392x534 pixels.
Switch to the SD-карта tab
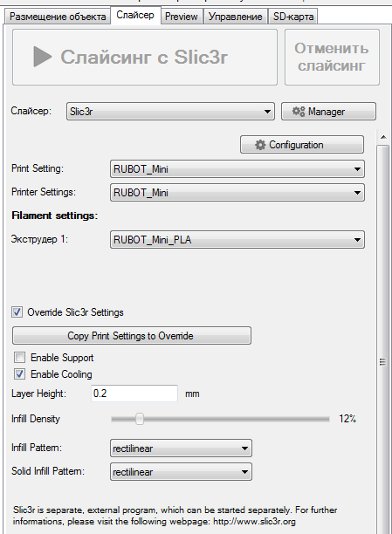(293, 17)
